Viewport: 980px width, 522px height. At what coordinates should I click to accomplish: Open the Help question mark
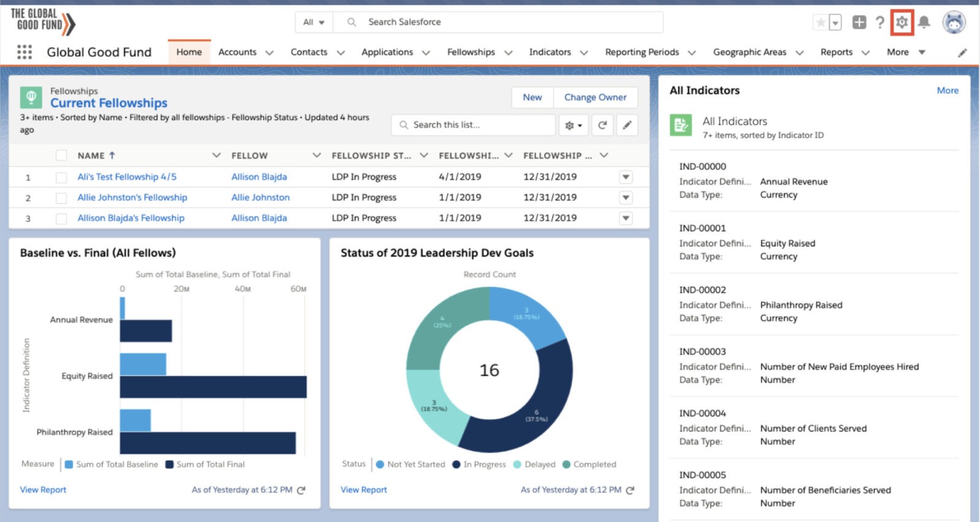point(880,23)
